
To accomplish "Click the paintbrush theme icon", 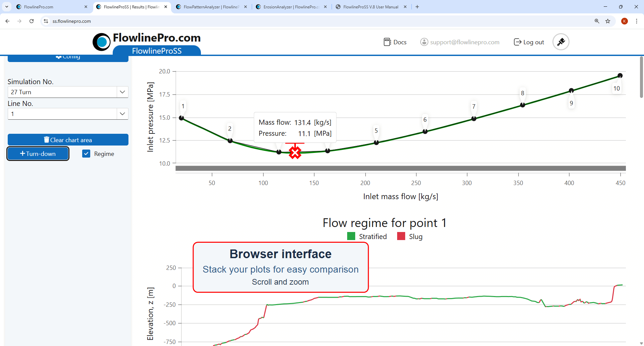I will pyautogui.click(x=560, y=42).
